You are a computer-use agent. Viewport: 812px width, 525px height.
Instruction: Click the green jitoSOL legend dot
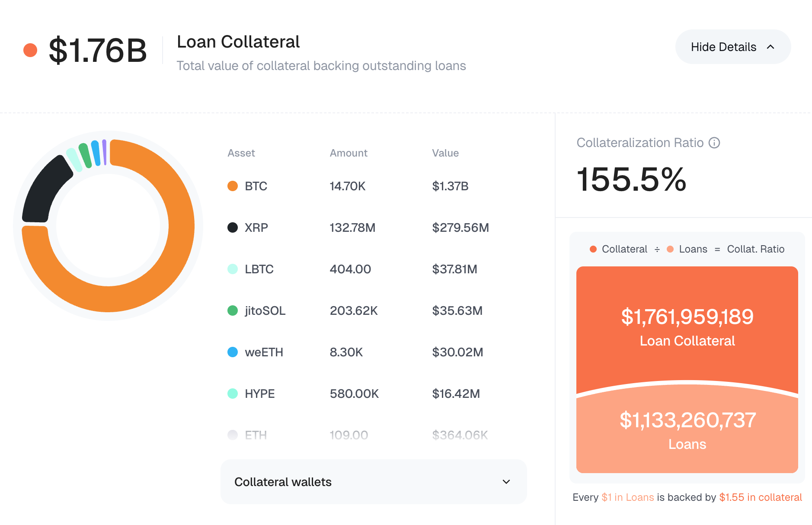point(233,311)
